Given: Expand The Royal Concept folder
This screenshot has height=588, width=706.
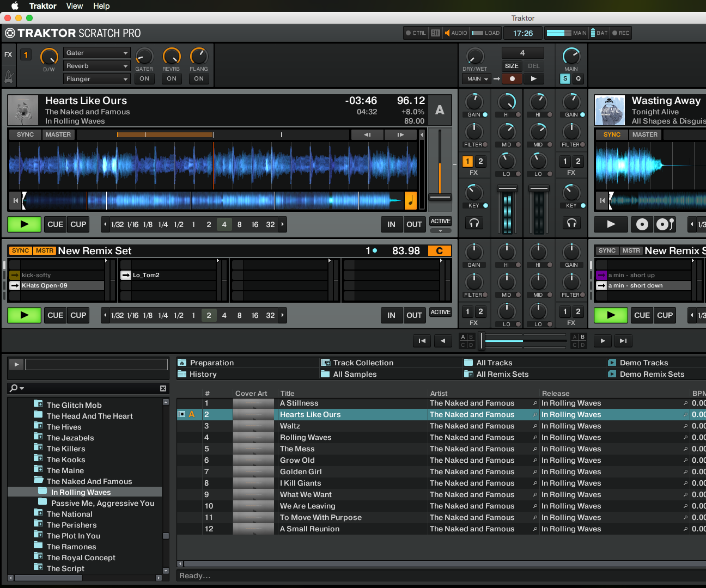Looking at the screenshot, I should point(39,557).
